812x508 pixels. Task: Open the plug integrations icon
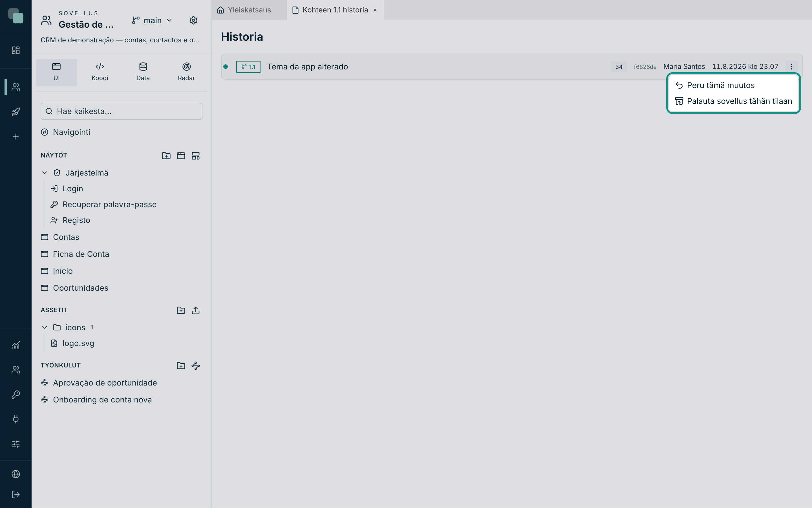pyautogui.click(x=16, y=419)
